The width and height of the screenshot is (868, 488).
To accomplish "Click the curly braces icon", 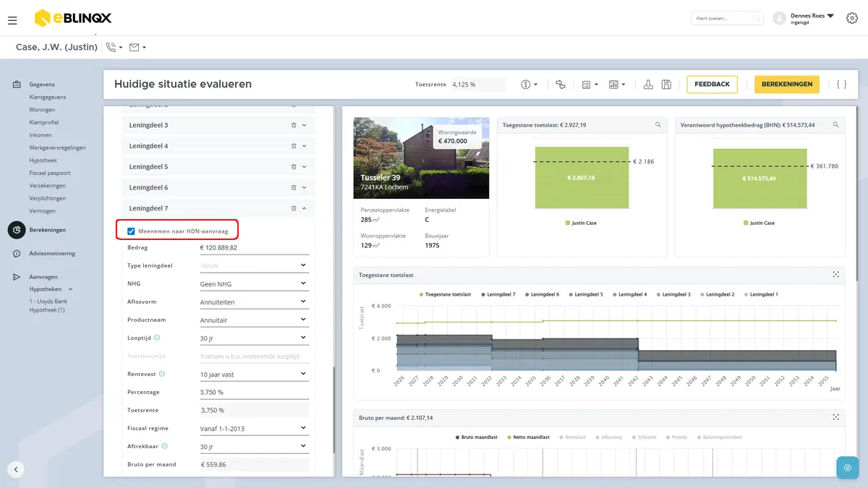I will (841, 85).
